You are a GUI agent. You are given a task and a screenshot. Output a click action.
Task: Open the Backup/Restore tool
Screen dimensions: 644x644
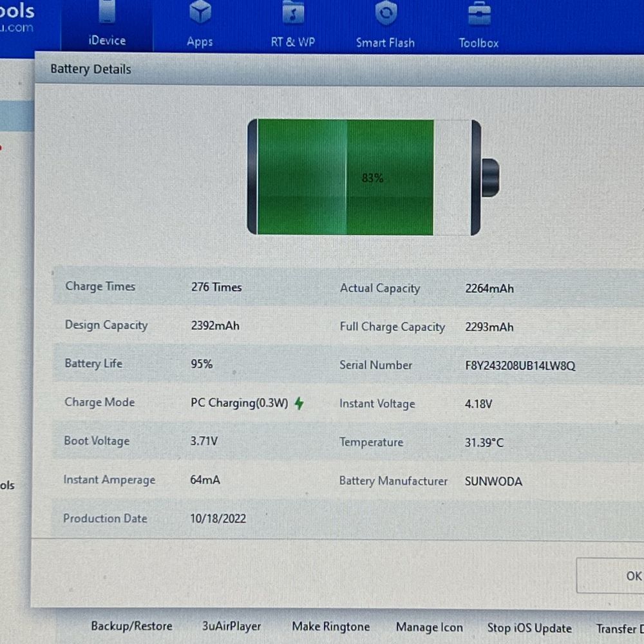point(132,626)
